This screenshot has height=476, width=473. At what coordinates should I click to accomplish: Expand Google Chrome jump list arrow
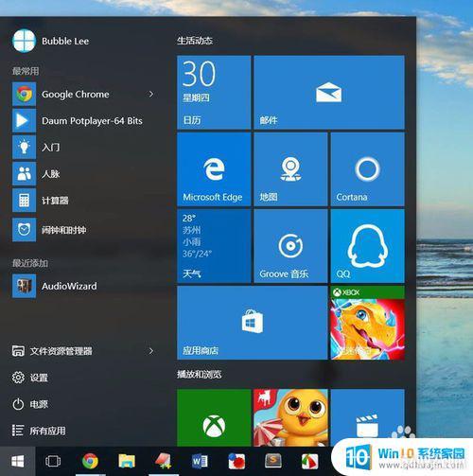tap(151, 94)
